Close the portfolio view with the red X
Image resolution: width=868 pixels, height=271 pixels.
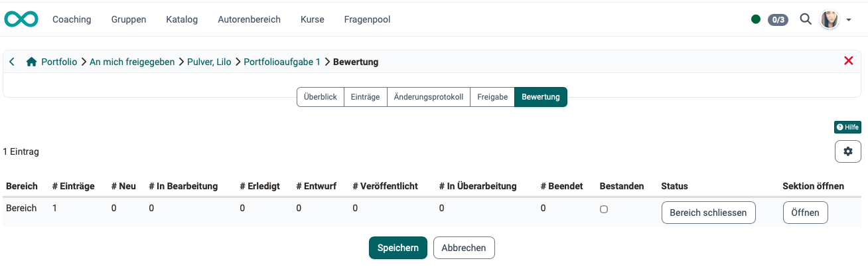pos(848,61)
